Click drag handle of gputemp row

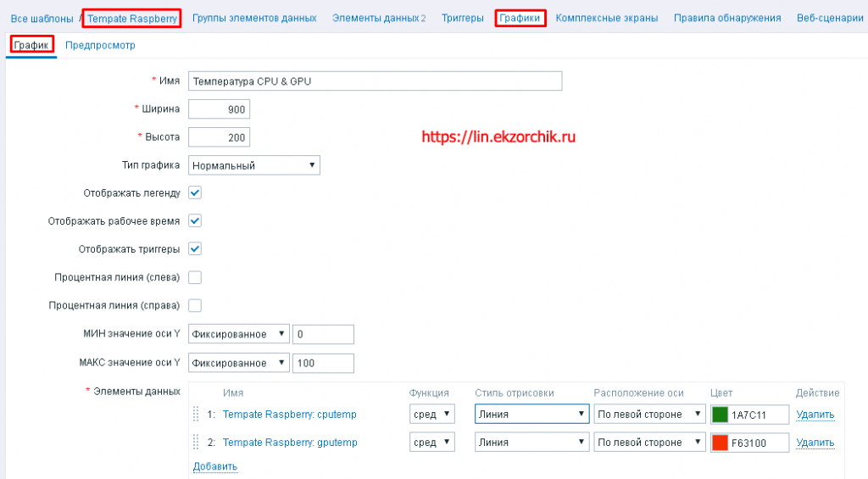coord(196,443)
